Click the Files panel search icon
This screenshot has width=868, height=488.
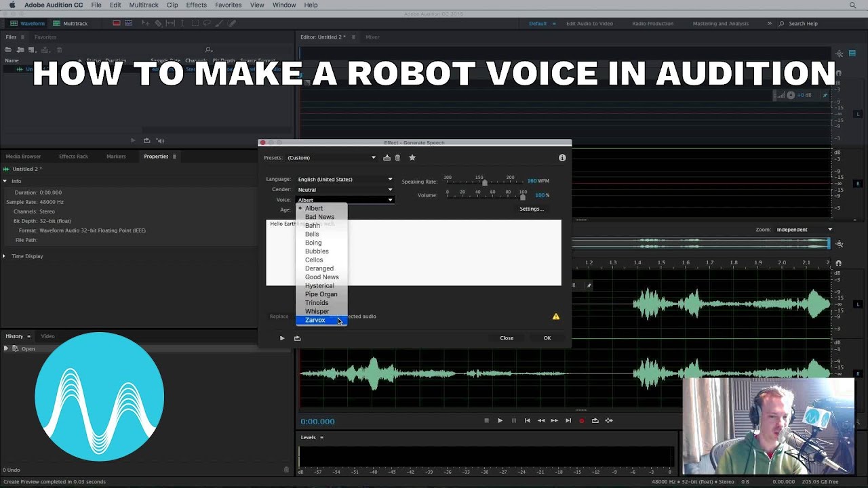click(208, 49)
